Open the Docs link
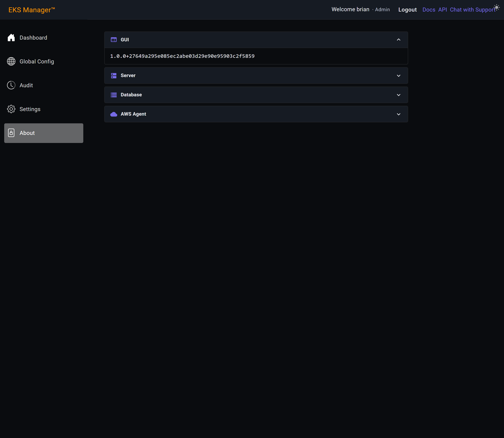Screen dimensions: 504x438 [x=429, y=9]
